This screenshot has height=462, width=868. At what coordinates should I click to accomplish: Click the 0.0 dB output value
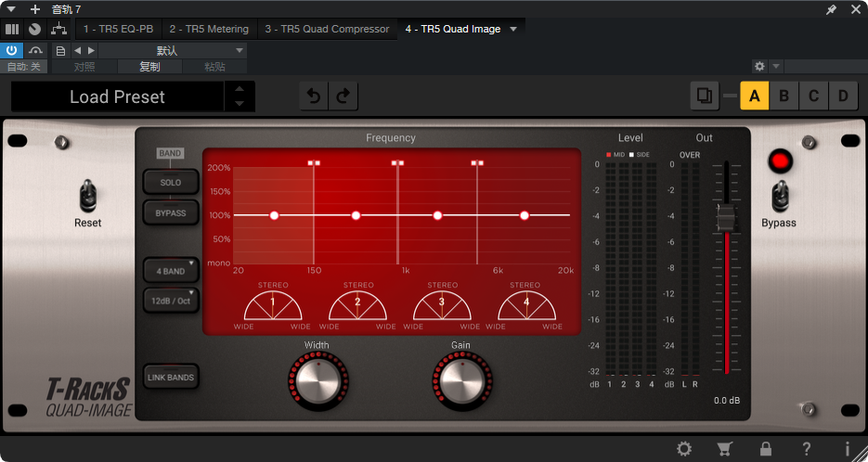point(726,401)
